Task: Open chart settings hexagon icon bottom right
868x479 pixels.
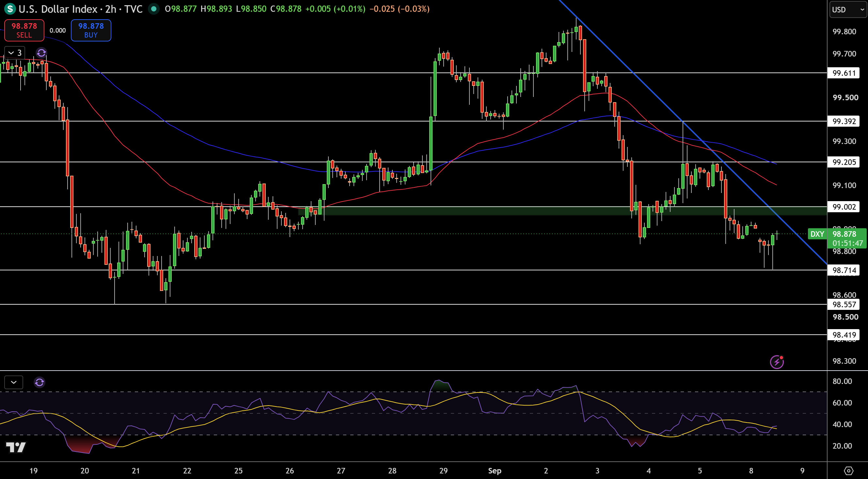Action: coord(848,471)
